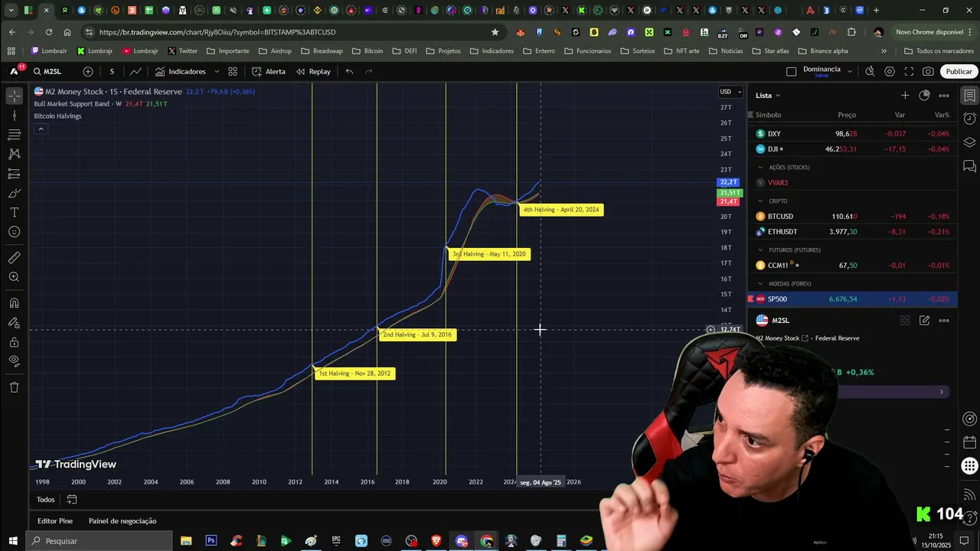Screen dimensions: 980x551
Task: Open the Editor Pine tab
Action: [x=55, y=521]
